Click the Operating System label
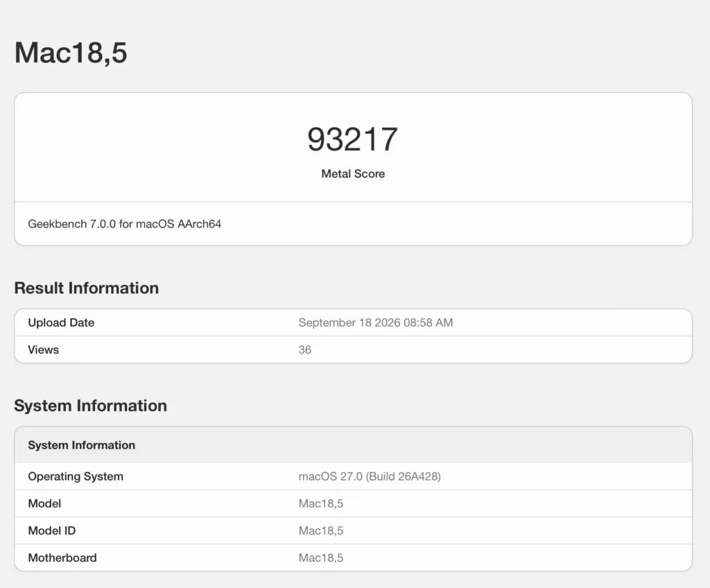The height and width of the screenshot is (588, 710). click(x=76, y=476)
